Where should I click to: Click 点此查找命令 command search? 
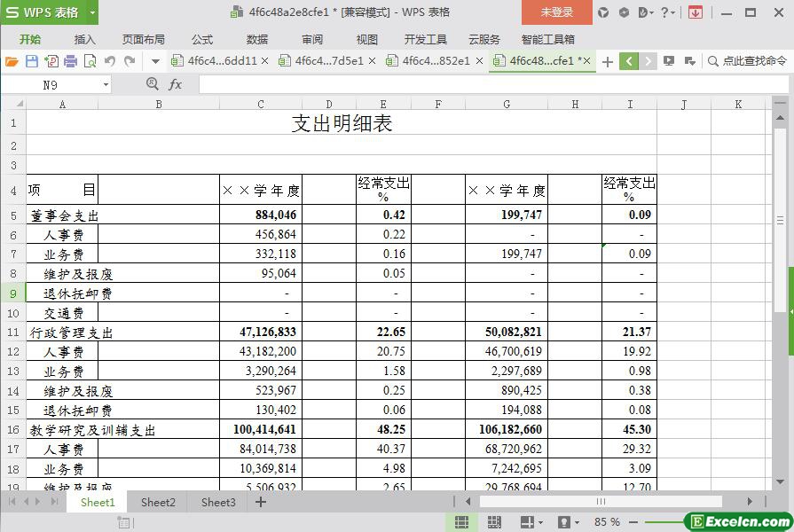[x=747, y=61]
